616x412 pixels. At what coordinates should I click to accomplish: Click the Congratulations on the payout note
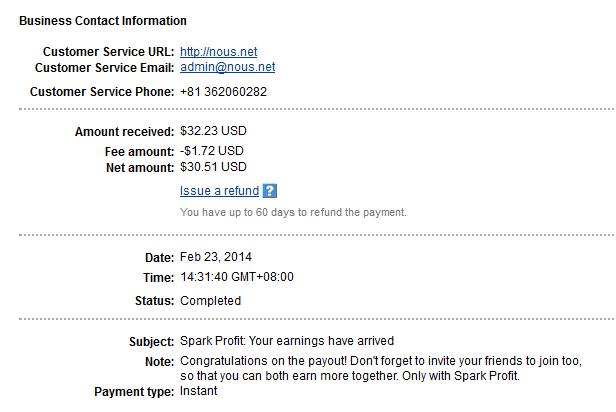[381, 368]
